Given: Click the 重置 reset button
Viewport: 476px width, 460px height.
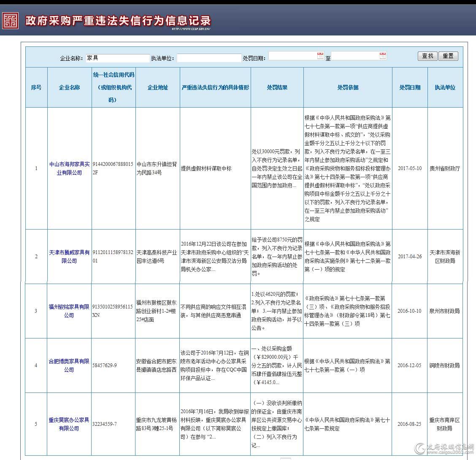Looking at the screenshot, I should point(449,56).
